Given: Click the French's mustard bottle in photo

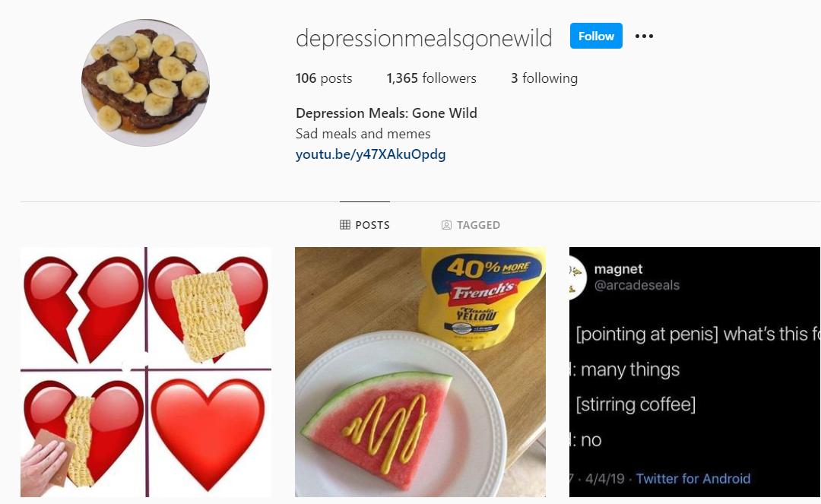Looking at the screenshot, I should click(x=480, y=296).
